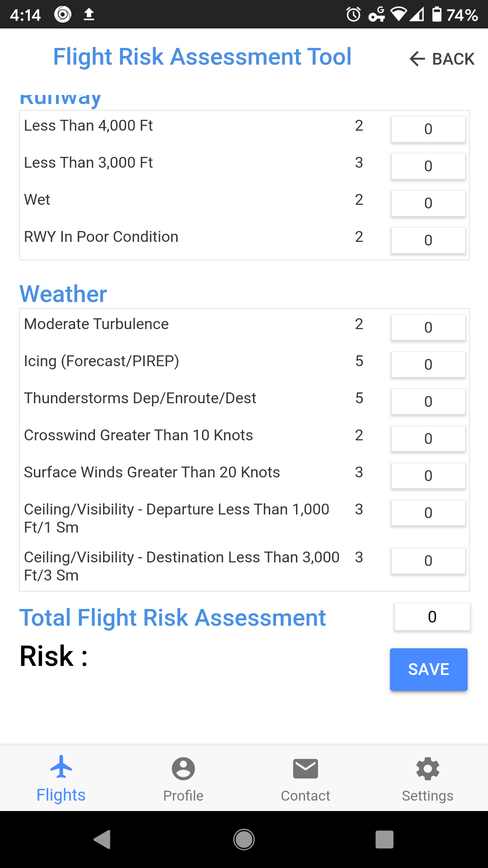Select the Thunderstorms Dep/Enroute/Dest score field
This screenshot has height=868, width=488.
pyautogui.click(x=428, y=402)
